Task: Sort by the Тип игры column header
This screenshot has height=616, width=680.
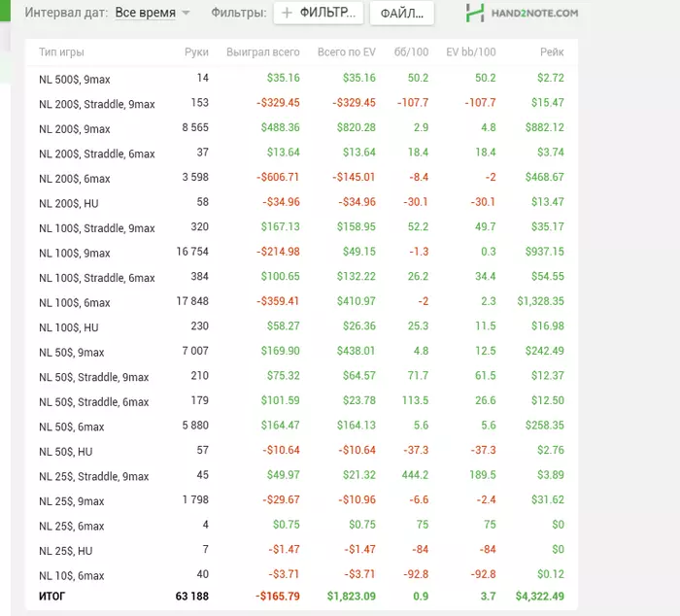Action: click(x=61, y=52)
